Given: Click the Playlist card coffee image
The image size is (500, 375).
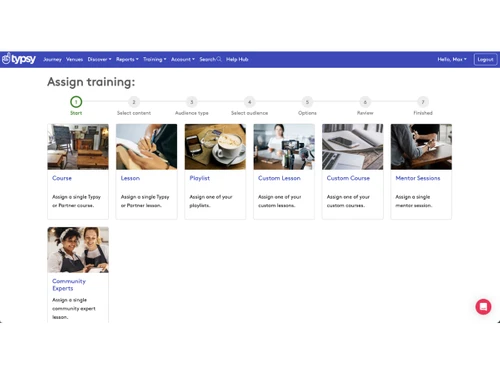Looking at the screenshot, I should tap(215, 147).
